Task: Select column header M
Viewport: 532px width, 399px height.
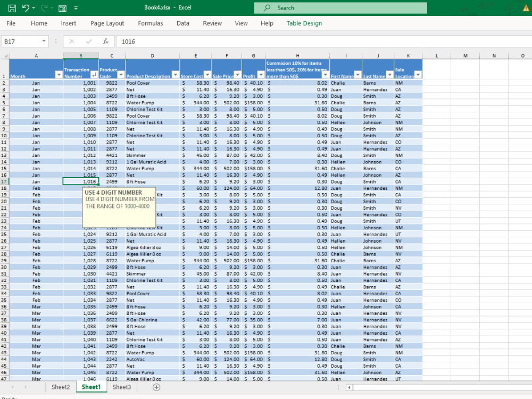Action: [465, 56]
